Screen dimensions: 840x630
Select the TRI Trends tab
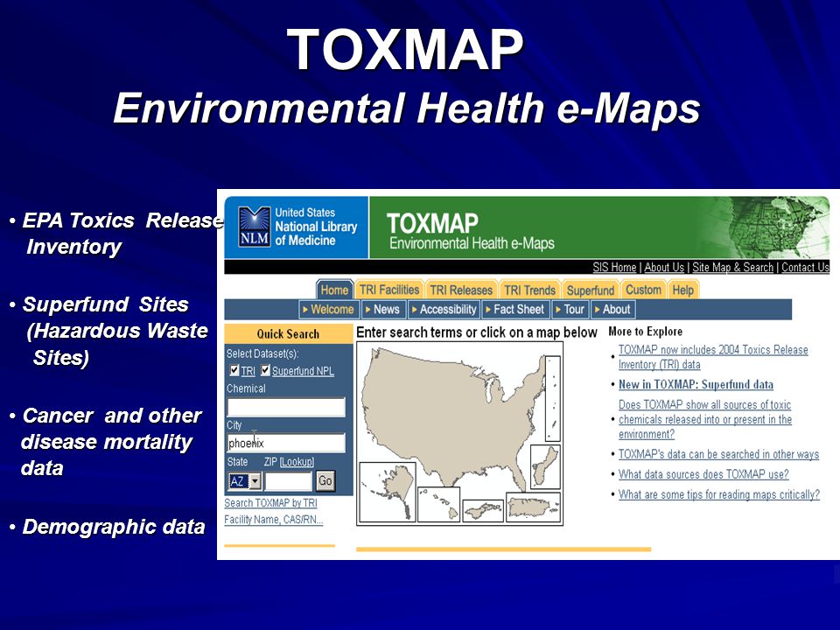click(529, 290)
